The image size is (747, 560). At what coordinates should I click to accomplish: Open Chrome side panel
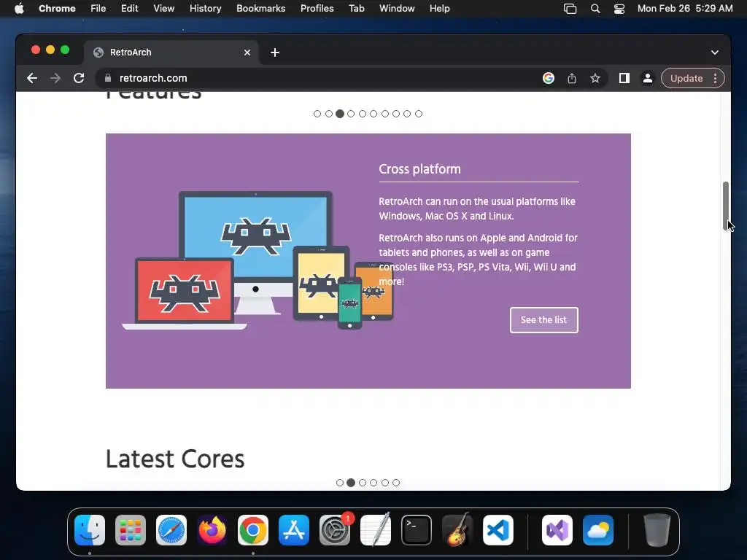624,78
